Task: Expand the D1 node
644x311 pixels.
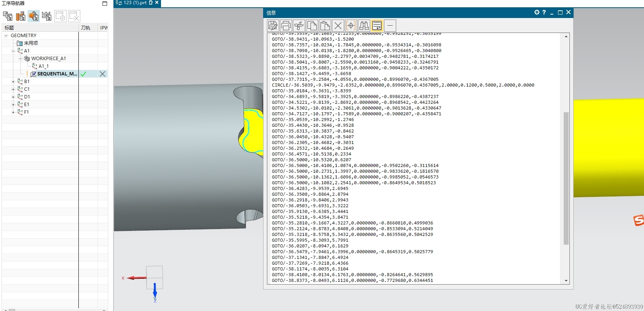Action: [x=13, y=97]
